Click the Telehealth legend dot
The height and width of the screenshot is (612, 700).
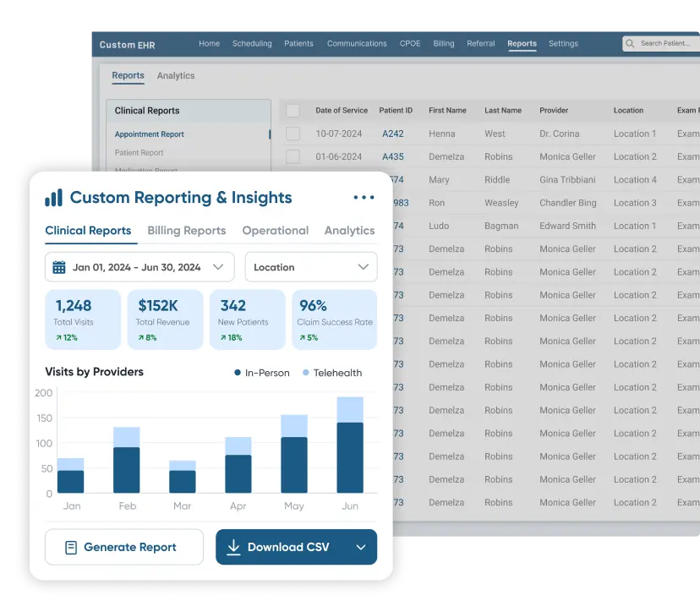tap(306, 372)
